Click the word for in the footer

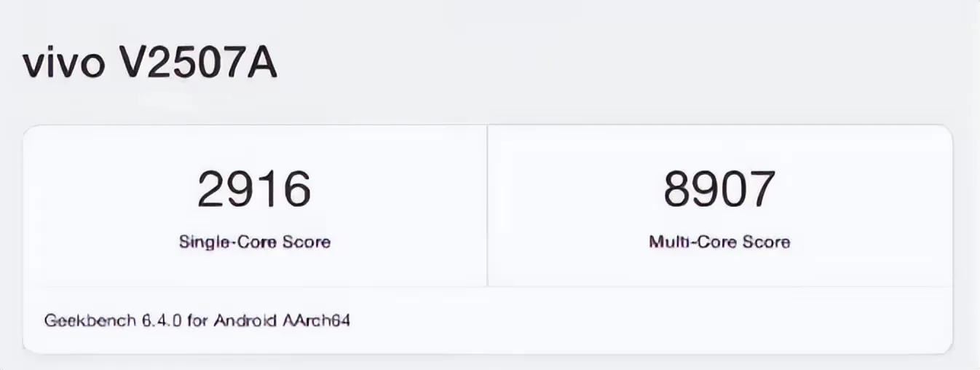coord(197,320)
